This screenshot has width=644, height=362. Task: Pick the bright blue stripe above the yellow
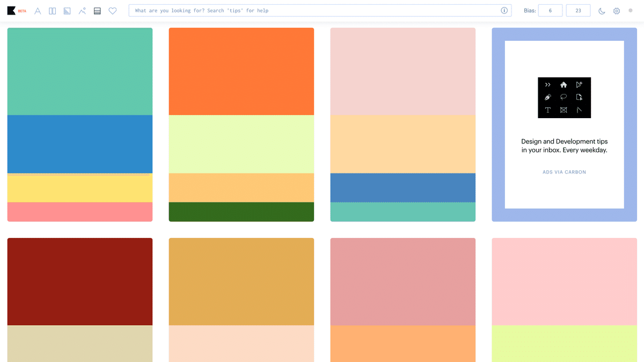pyautogui.click(x=80, y=144)
